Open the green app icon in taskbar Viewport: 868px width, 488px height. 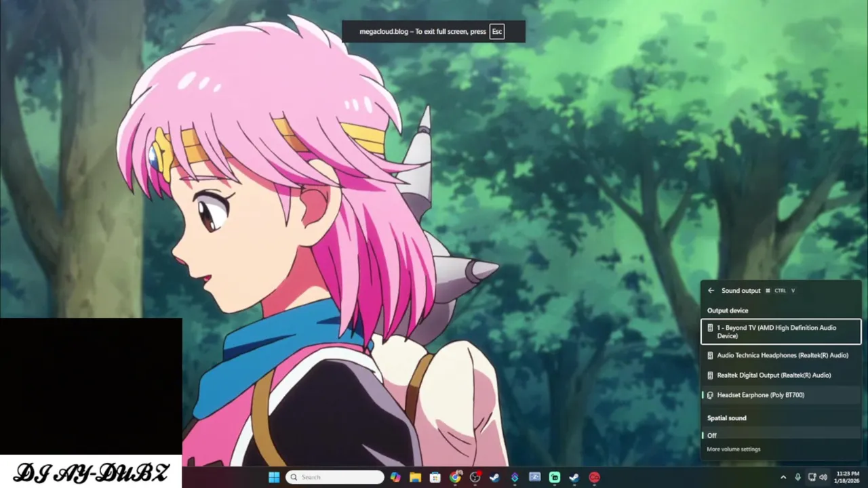pos(554,477)
